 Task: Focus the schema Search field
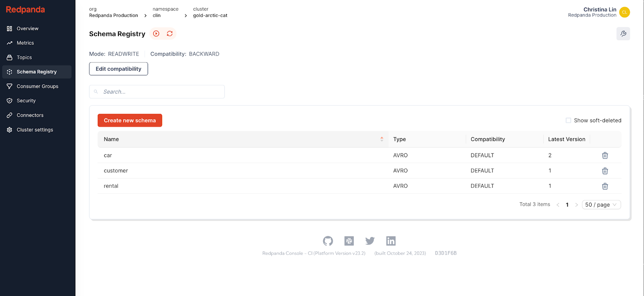pyautogui.click(x=157, y=92)
